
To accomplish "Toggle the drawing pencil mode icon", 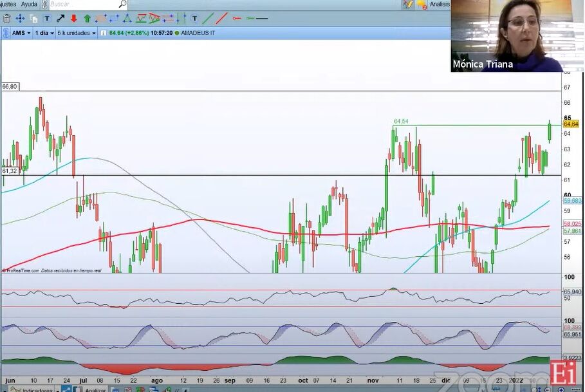I will (407, 4).
